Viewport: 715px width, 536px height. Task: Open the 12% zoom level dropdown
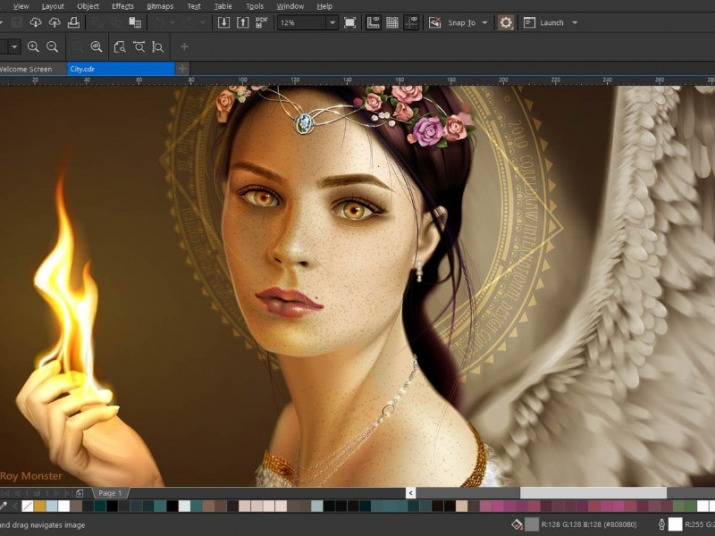pyautogui.click(x=331, y=23)
